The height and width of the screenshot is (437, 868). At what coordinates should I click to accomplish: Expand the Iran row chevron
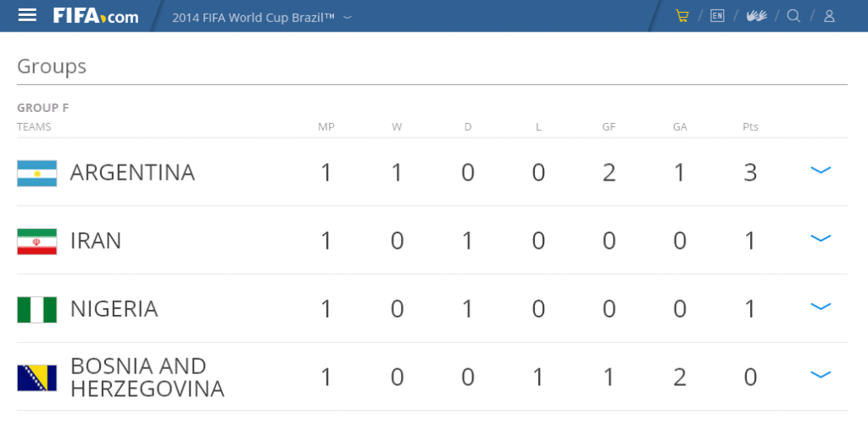click(821, 238)
